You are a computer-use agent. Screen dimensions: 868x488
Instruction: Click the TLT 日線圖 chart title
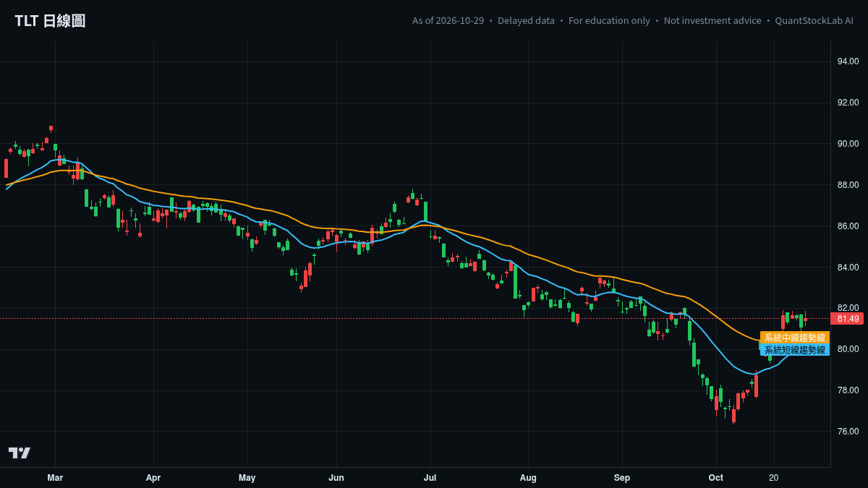(x=50, y=21)
